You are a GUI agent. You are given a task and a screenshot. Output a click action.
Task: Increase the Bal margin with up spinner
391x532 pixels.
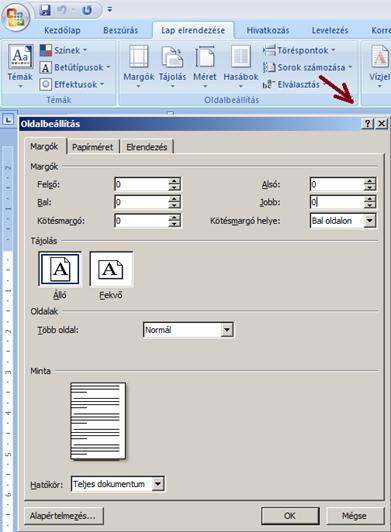[x=174, y=199]
